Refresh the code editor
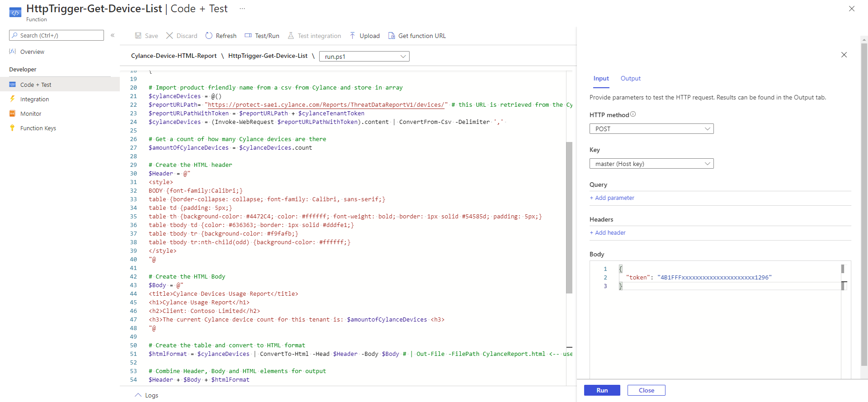The height and width of the screenshot is (402, 868). click(x=221, y=36)
